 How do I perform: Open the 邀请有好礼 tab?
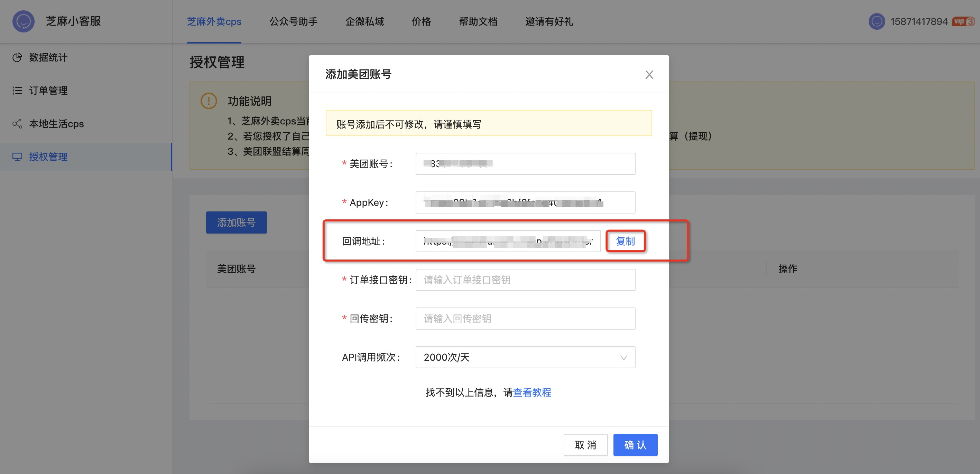549,21
